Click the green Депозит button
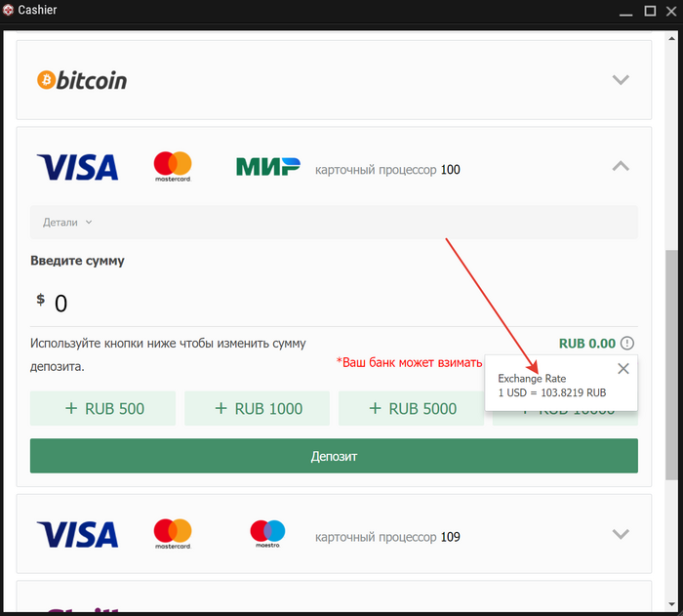 [x=334, y=456]
